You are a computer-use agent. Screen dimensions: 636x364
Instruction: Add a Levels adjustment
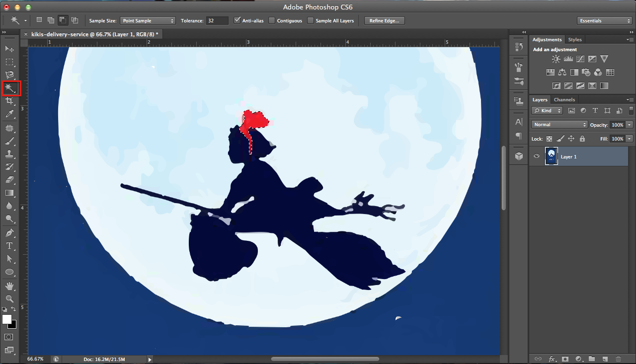tap(568, 59)
